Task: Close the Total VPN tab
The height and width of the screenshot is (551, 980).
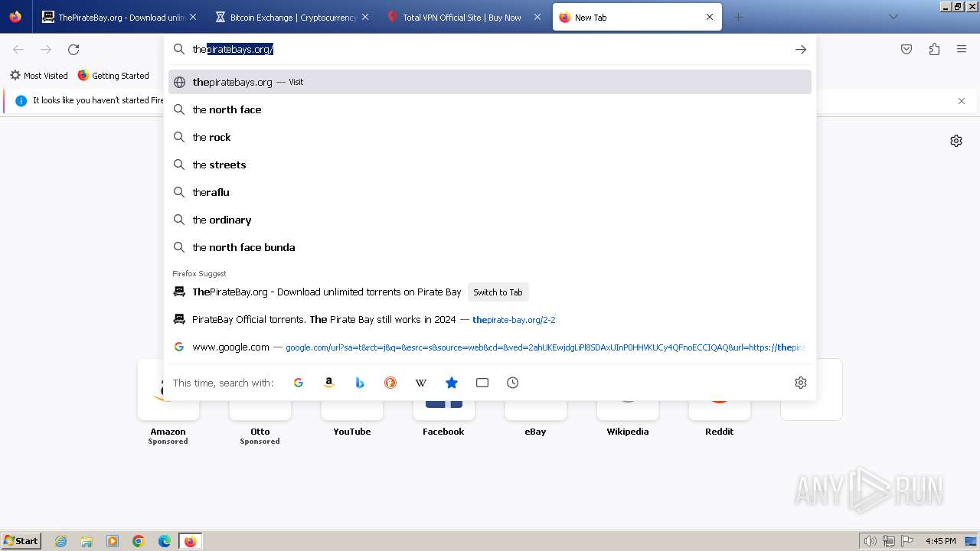Action: (x=537, y=17)
